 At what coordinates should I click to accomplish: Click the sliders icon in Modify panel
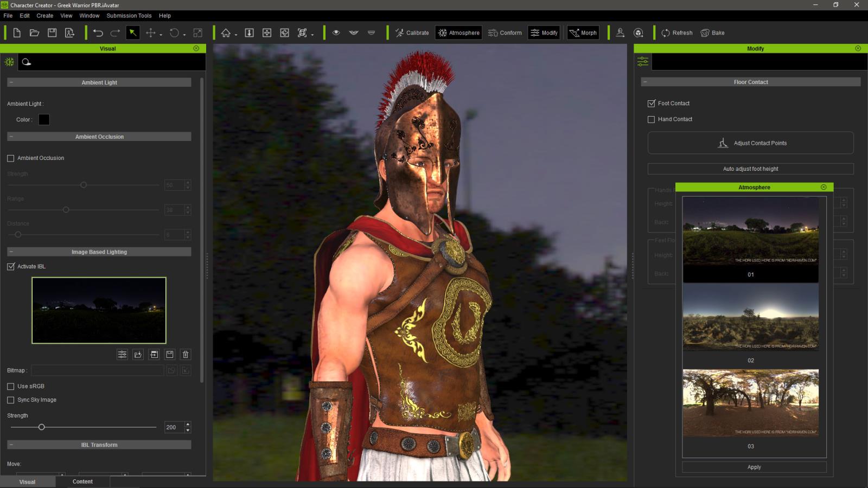(643, 61)
